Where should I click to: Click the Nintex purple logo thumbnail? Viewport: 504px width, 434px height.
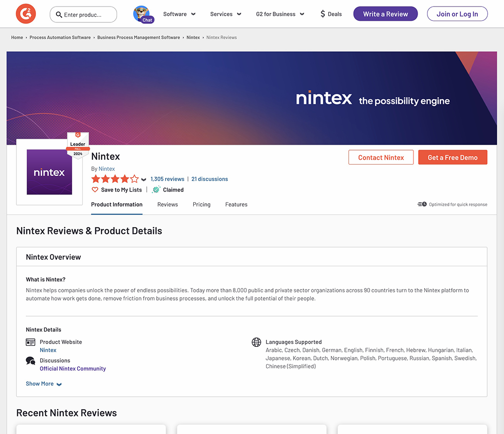click(49, 172)
